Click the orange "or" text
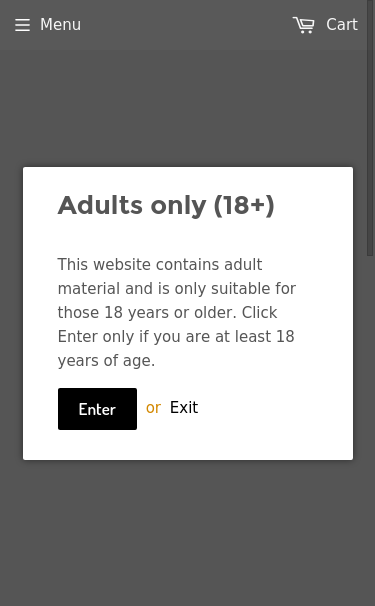Screen dimensions: 375x606 click(x=153, y=408)
